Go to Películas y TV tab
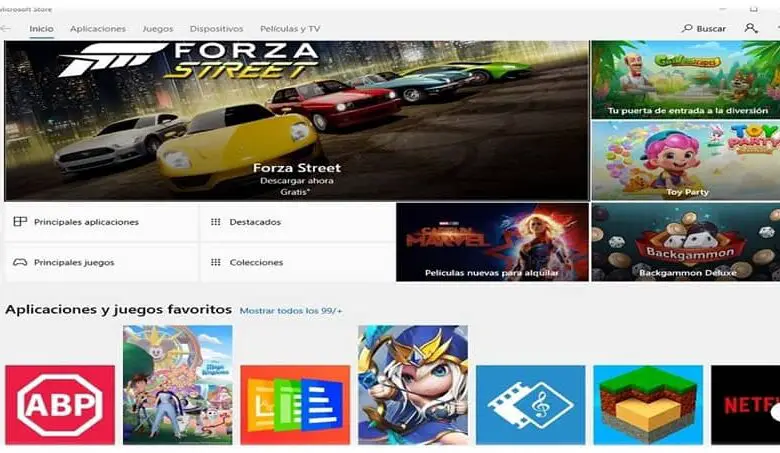Viewport: 780px width, 453px height. [290, 29]
